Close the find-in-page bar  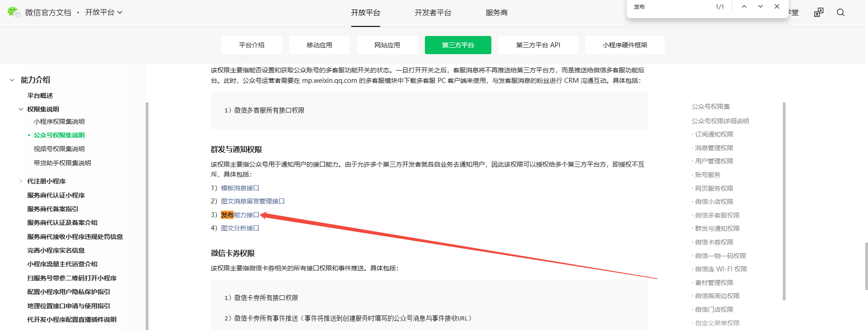click(777, 6)
